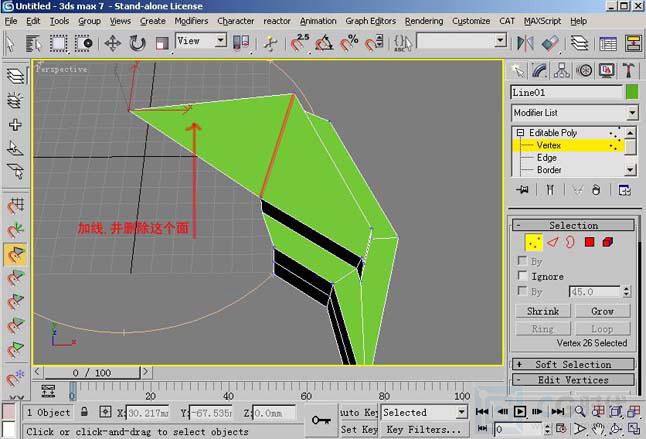Switch to Modify command panel tab
This screenshot has height=439, width=646.
[539, 71]
